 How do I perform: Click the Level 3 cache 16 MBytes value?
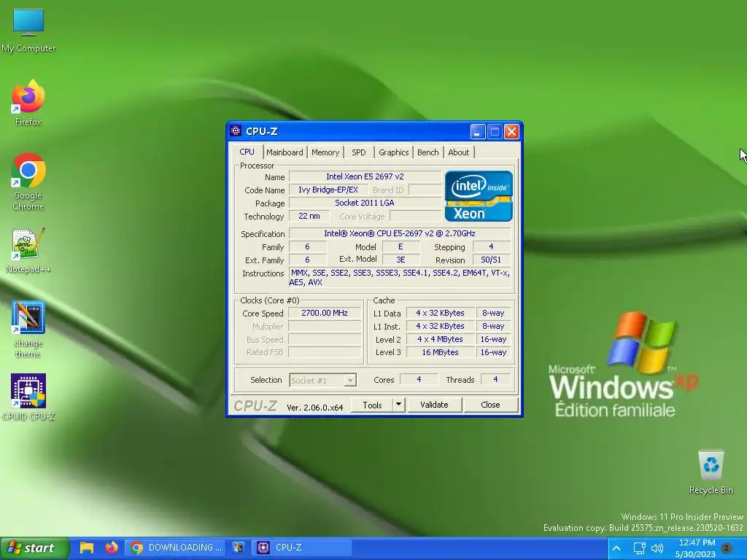click(440, 352)
